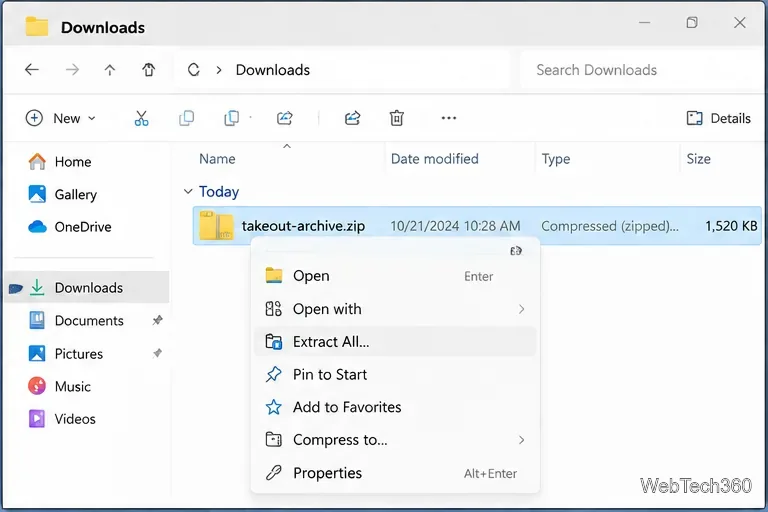Viewport: 768px width, 512px height.
Task: Open the Details pane button
Action: click(718, 118)
